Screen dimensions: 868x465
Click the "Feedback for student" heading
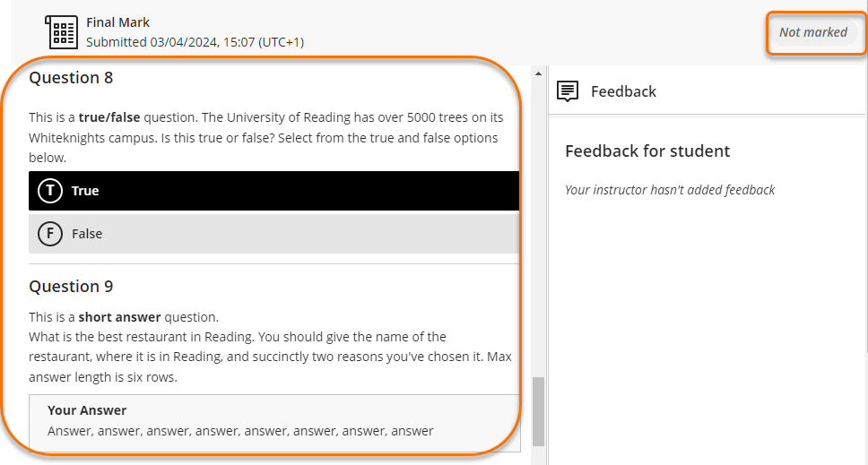click(x=647, y=151)
